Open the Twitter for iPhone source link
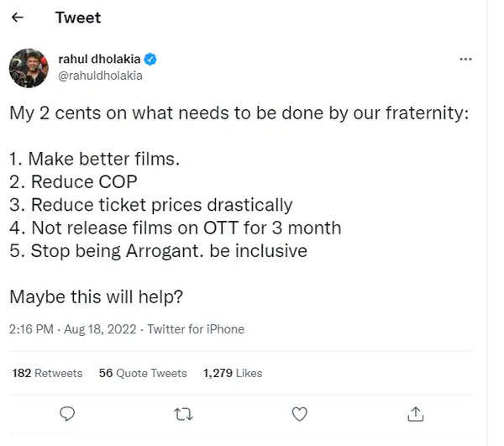Viewport: 504px width, 446px height. 196,329
